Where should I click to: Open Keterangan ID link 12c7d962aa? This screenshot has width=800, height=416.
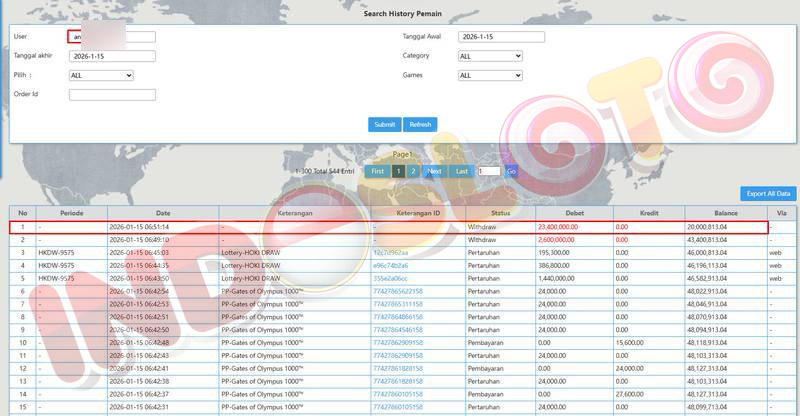point(394,253)
